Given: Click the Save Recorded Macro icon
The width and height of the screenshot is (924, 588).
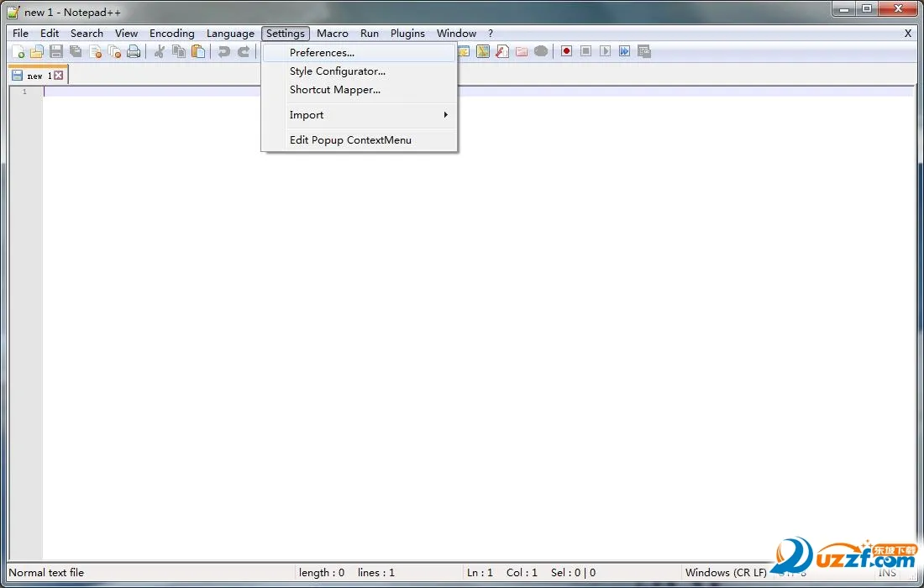Looking at the screenshot, I should (x=644, y=52).
